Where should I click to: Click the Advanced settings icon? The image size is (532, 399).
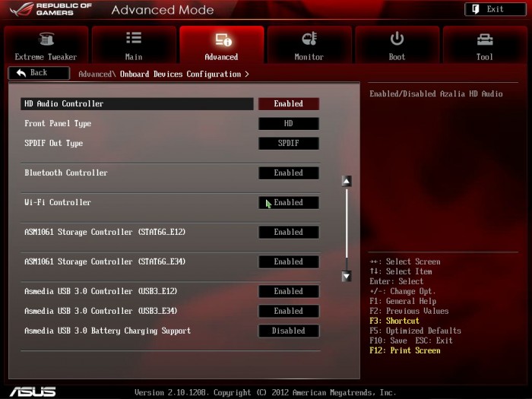tap(223, 40)
